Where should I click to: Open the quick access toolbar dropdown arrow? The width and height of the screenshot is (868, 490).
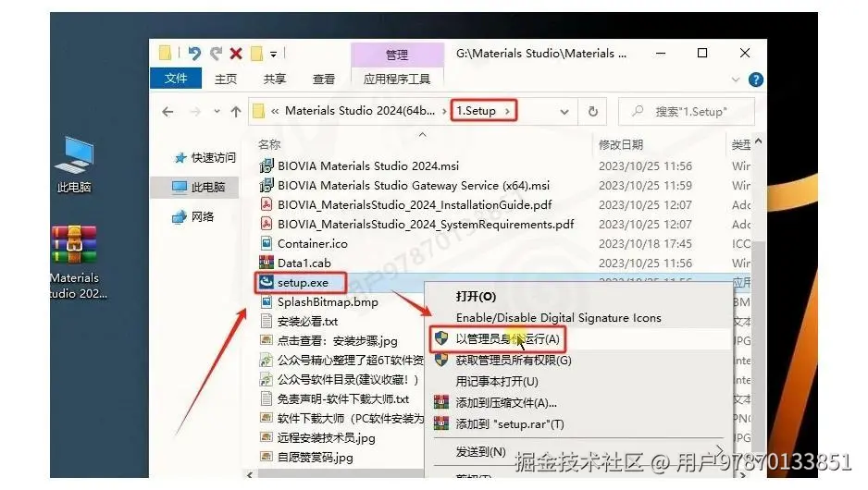click(x=273, y=55)
